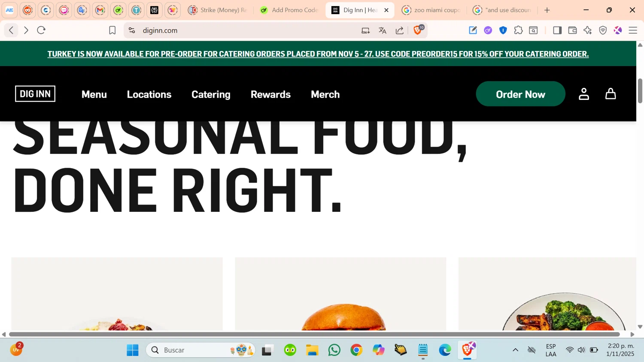Screen dimensions: 644x362
Task: Toggle the browser sidebar
Action: 557,30
